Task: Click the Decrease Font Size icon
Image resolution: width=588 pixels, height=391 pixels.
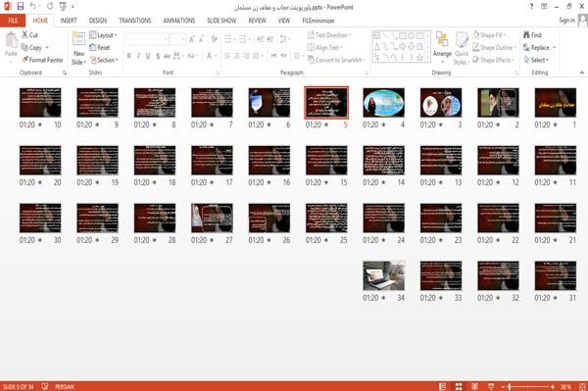Action: tap(201, 39)
